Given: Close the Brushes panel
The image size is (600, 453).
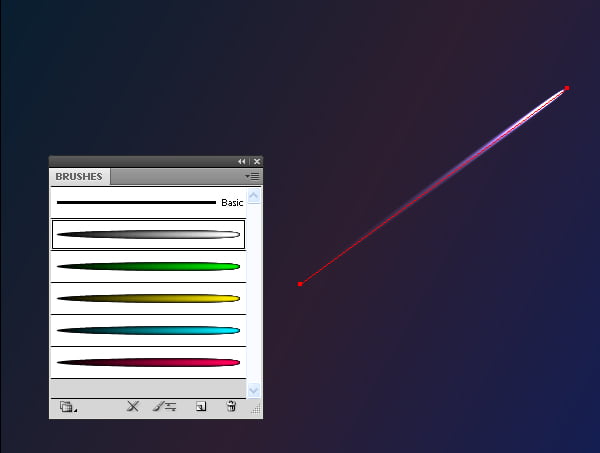Looking at the screenshot, I should tap(257, 161).
